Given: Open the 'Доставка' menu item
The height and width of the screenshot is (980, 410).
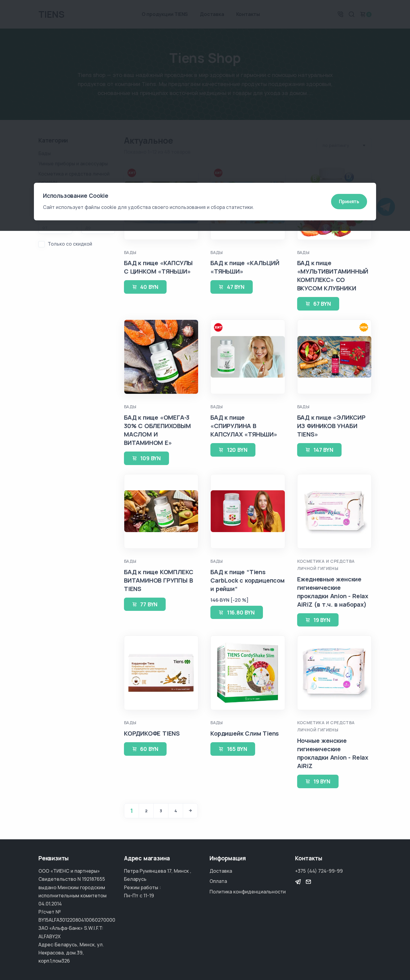Looking at the screenshot, I should tap(212, 14).
